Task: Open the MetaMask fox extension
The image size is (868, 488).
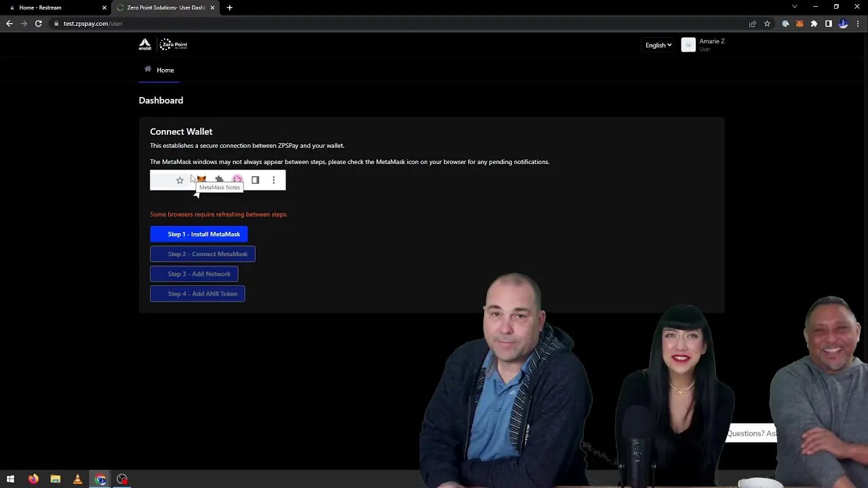Action: [800, 23]
